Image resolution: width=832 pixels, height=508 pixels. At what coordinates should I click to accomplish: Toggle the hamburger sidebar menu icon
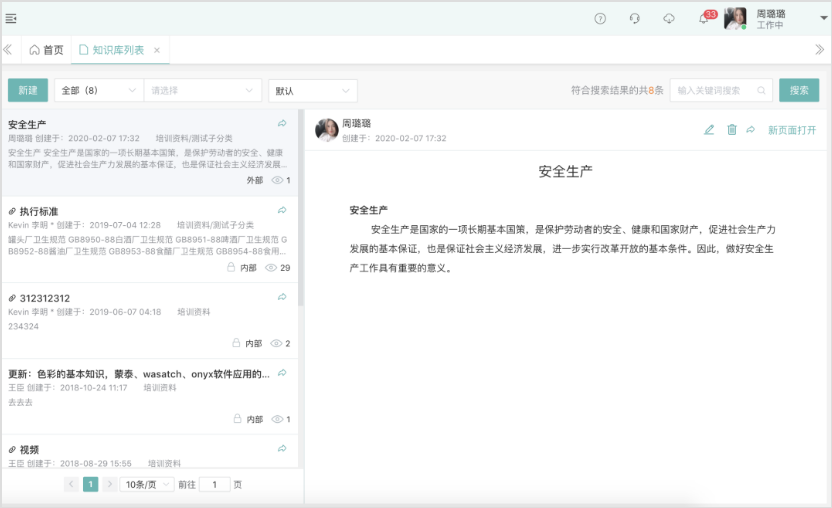click(x=11, y=19)
